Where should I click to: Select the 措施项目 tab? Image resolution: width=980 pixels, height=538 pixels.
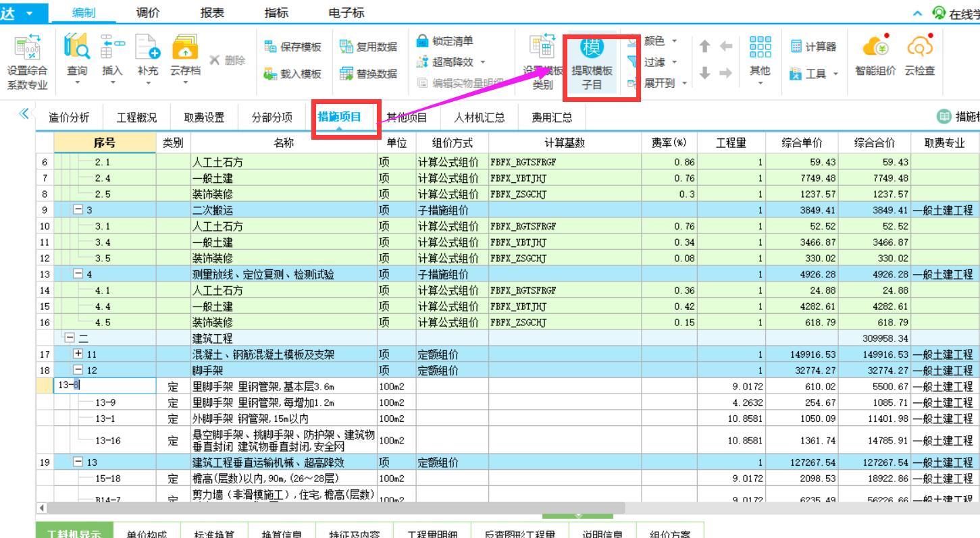coord(340,117)
